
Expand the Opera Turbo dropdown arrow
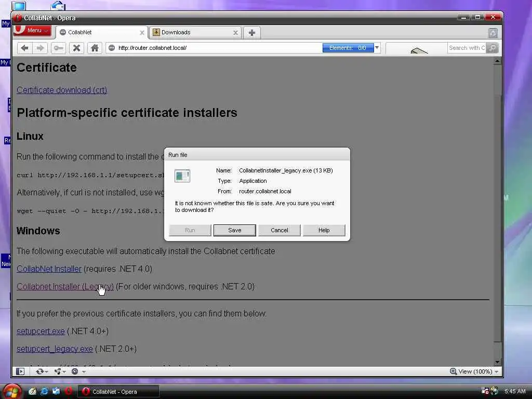click(84, 372)
